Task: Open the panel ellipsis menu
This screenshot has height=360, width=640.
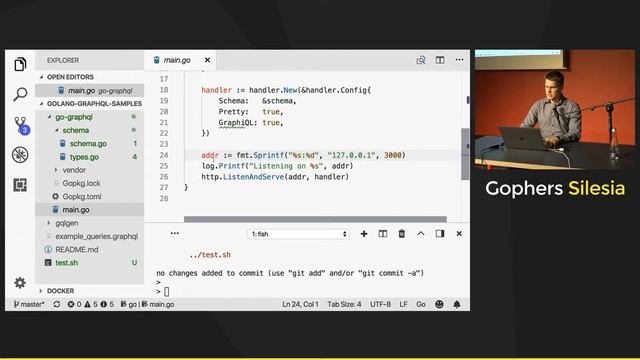Action: 175,233
